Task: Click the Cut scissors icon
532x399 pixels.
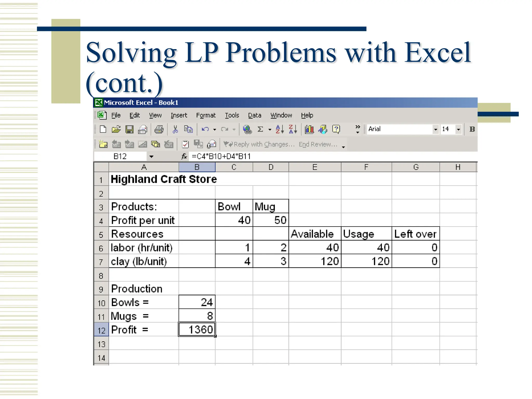Action: click(175, 129)
